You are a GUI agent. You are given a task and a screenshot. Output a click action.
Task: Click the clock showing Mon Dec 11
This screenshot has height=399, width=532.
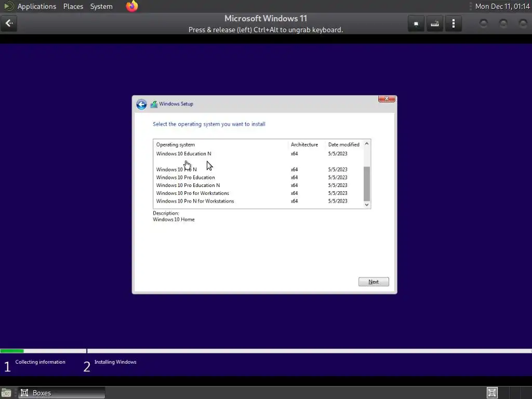pos(502,6)
